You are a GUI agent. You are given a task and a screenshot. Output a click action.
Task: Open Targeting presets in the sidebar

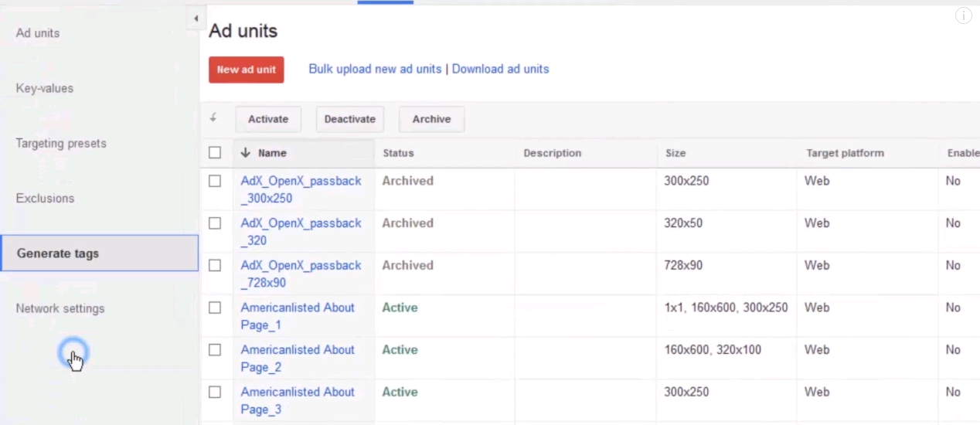click(61, 143)
